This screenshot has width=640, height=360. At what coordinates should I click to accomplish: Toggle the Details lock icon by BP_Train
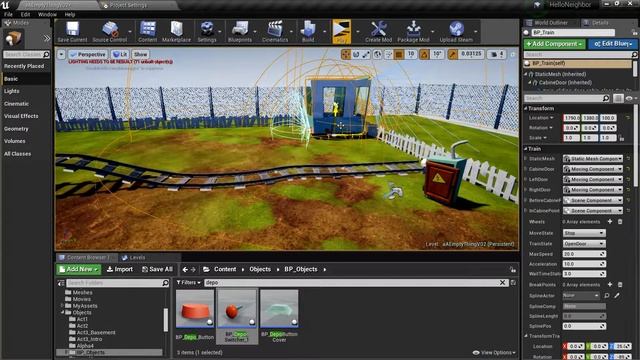634,32
